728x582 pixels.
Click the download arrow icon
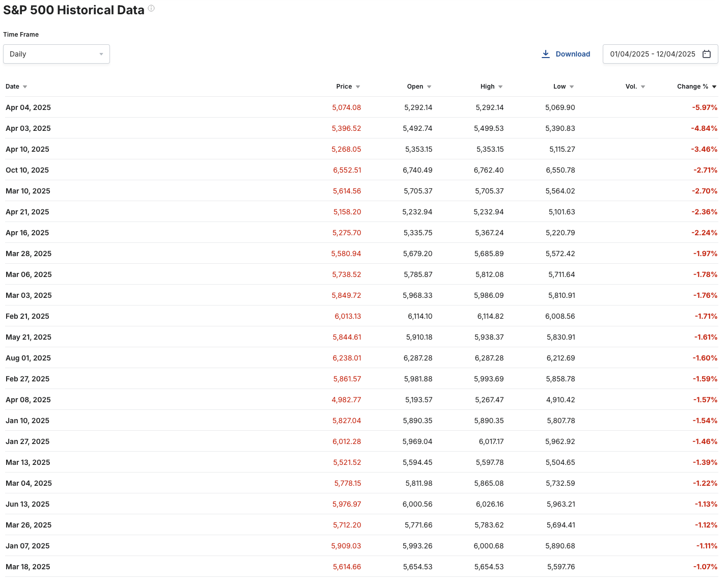[545, 54]
